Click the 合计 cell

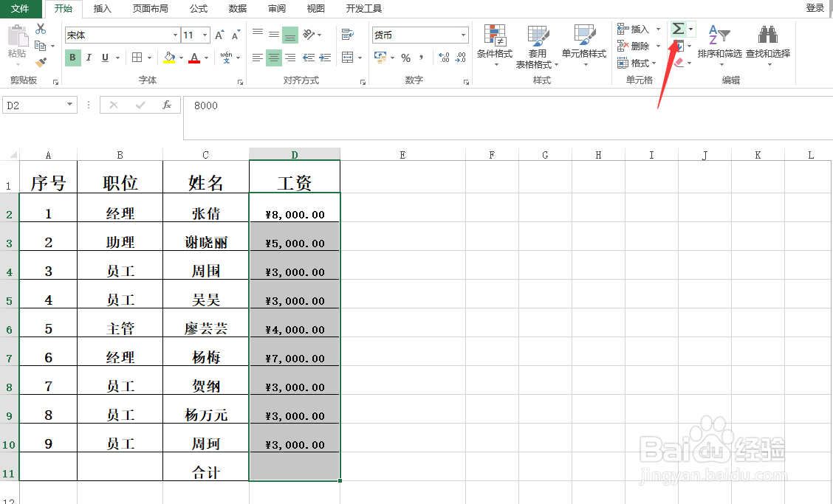point(205,467)
